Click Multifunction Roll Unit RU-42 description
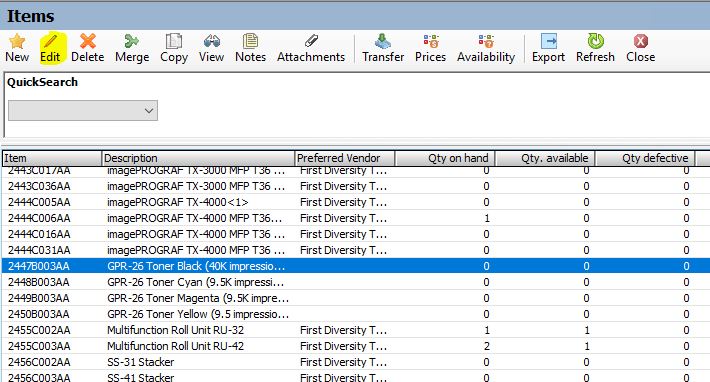Image resolution: width=710 pixels, height=382 pixels. [176, 346]
